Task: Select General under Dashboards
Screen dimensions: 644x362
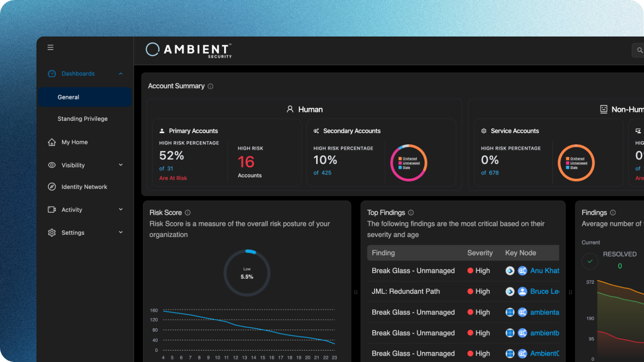Action: pos(85,97)
